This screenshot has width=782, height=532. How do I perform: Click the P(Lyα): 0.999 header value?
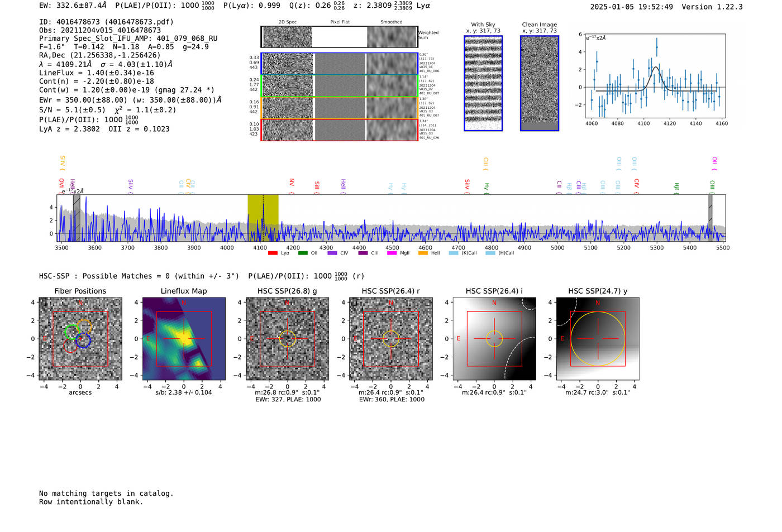[252, 6]
